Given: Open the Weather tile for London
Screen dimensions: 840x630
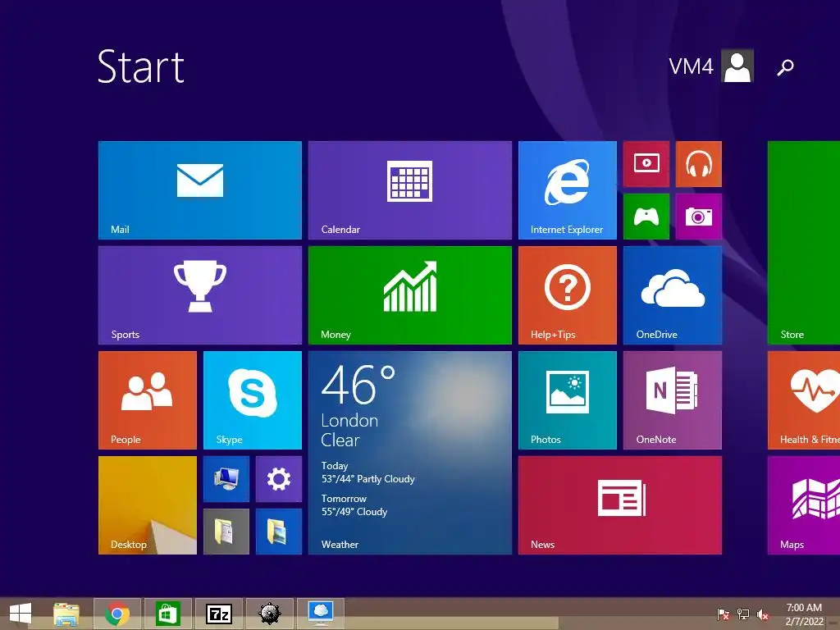Looking at the screenshot, I should pos(410,453).
